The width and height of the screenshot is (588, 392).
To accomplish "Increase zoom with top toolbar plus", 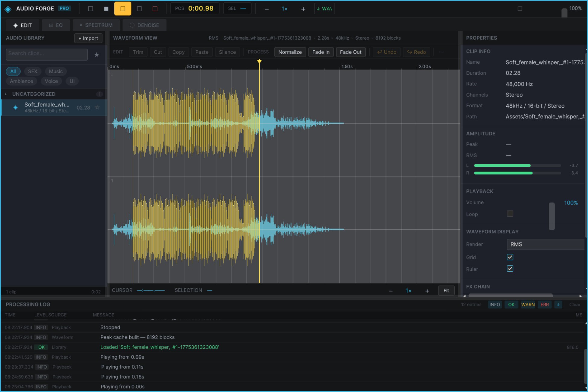I will (303, 9).
